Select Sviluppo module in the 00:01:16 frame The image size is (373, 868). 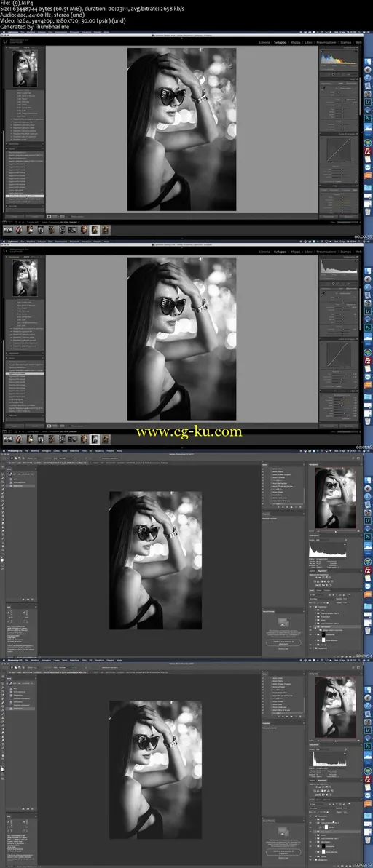(280, 251)
